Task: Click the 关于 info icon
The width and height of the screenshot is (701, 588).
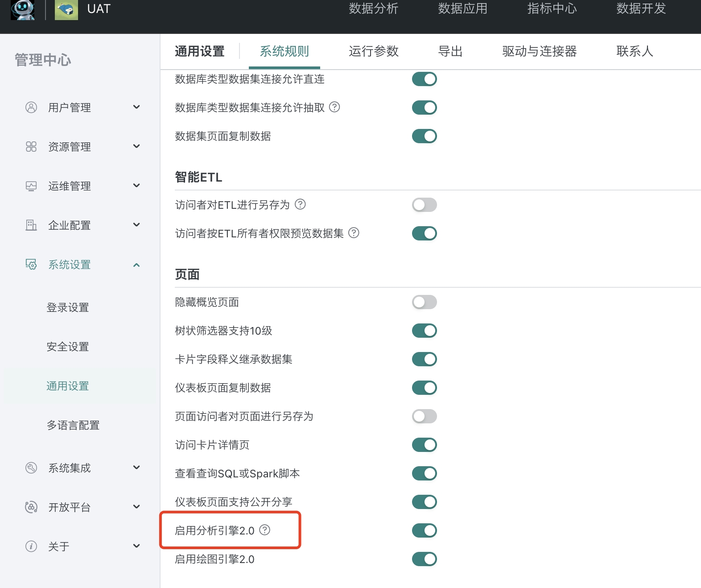Action: (x=31, y=547)
